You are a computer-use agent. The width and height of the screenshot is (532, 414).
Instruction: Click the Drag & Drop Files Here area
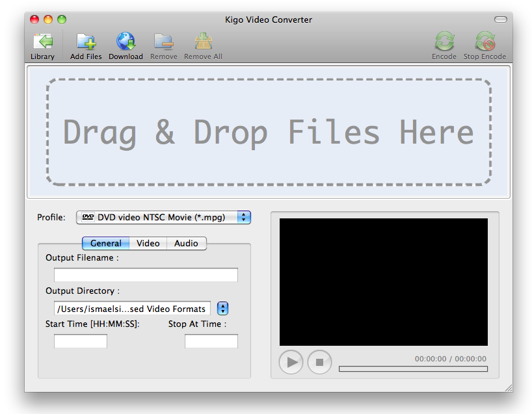coord(269,132)
